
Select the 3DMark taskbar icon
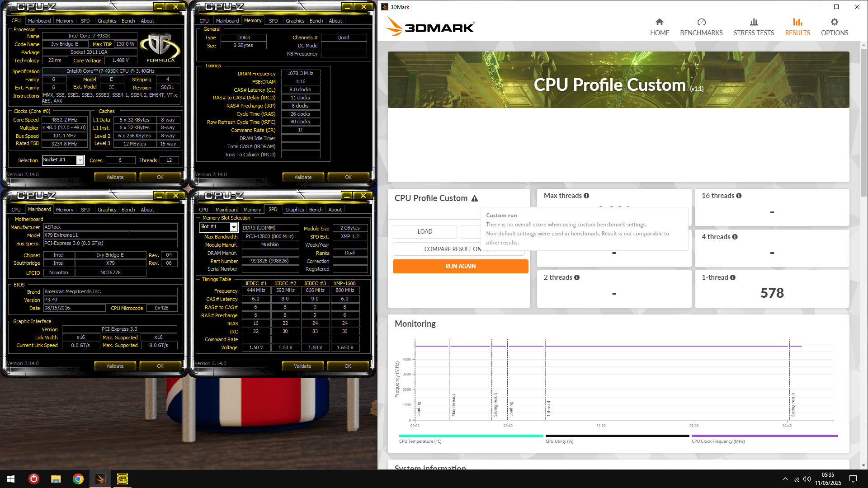(x=100, y=479)
